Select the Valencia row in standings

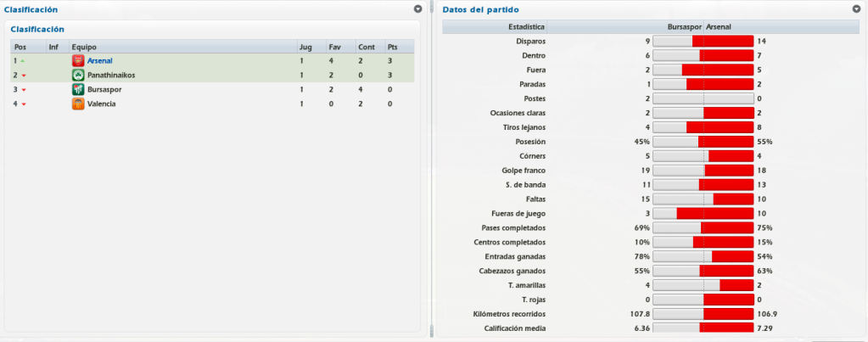coord(212,104)
